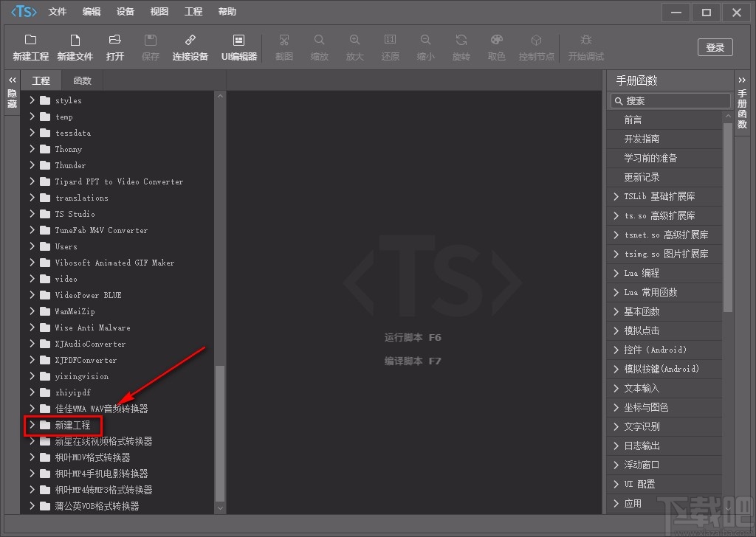Open the 设备 menu
Viewport: 756px width, 537px height.
click(126, 12)
